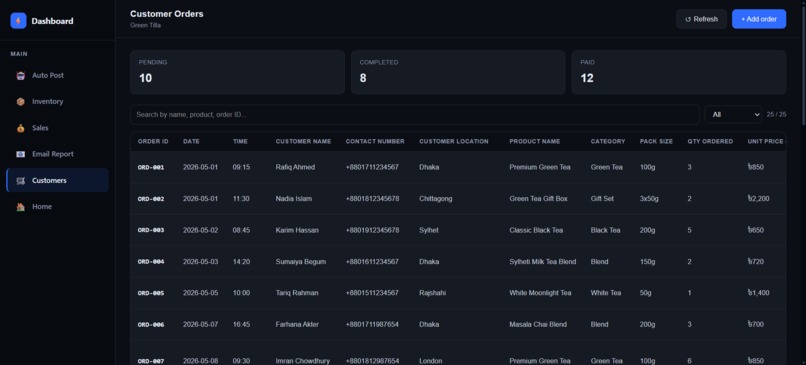Click the Paid stat card

pyautogui.click(x=679, y=72)
